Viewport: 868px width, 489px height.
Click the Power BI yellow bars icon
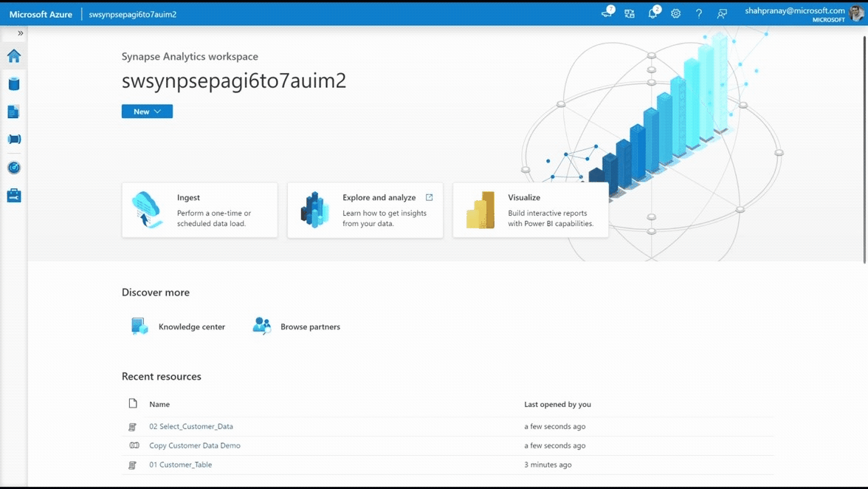[480, 210]
